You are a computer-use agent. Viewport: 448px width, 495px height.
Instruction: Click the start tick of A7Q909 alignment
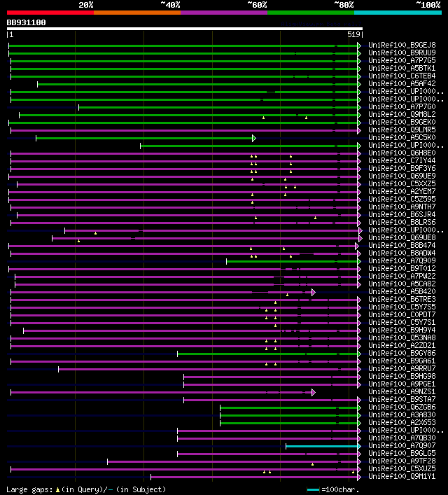click(226, 261)
